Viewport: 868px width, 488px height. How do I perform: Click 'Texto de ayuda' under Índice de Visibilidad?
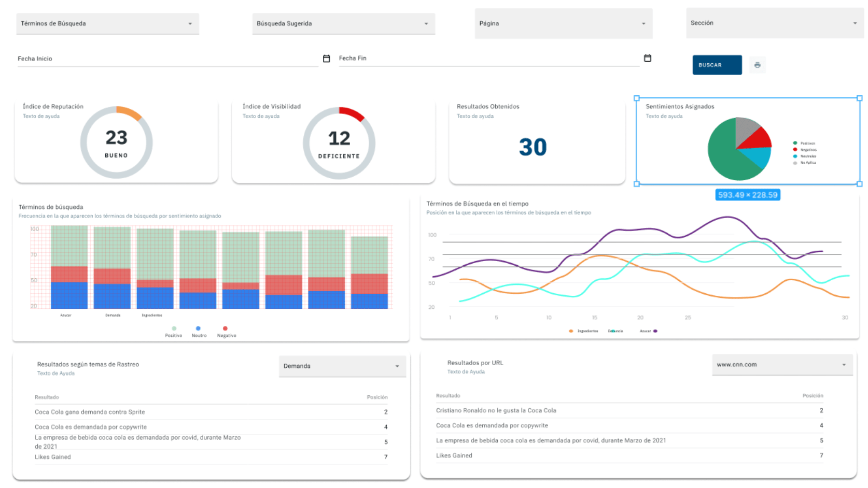[261, 116]
